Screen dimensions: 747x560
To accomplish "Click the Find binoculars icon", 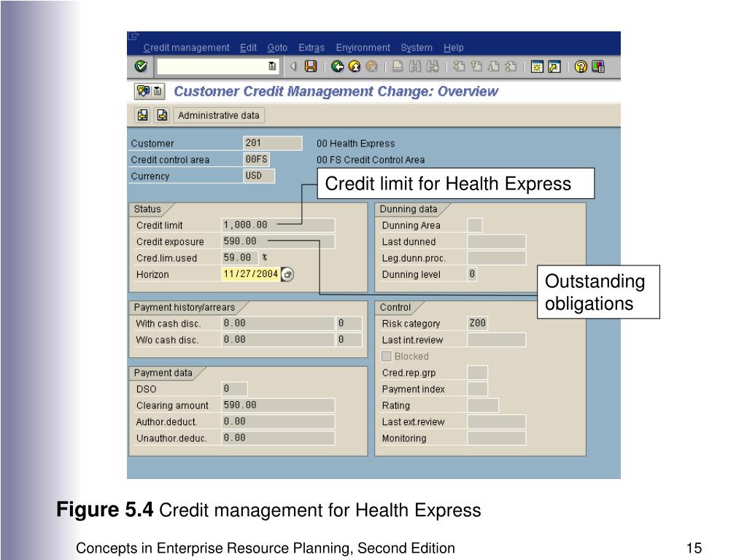I will point(415,66).
